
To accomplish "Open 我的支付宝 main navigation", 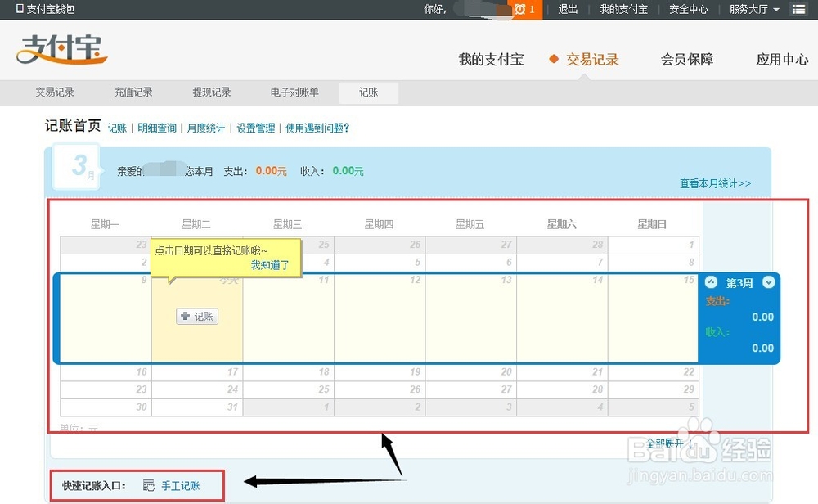I will (491, 60).
